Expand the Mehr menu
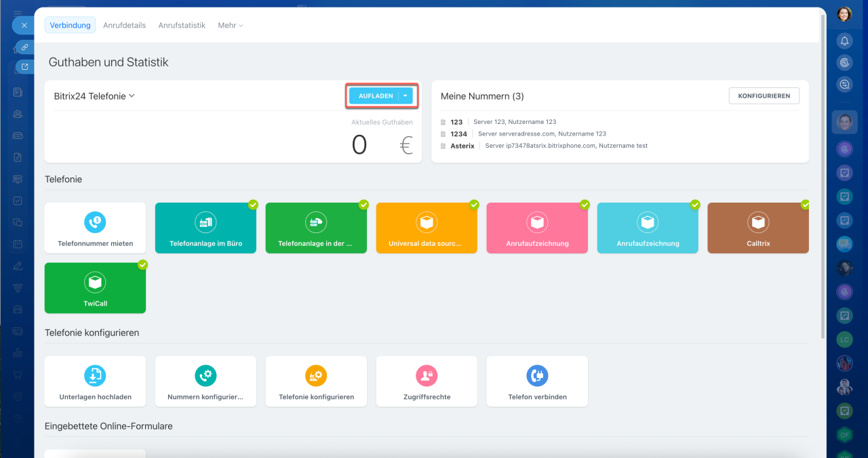 [230, 25]
